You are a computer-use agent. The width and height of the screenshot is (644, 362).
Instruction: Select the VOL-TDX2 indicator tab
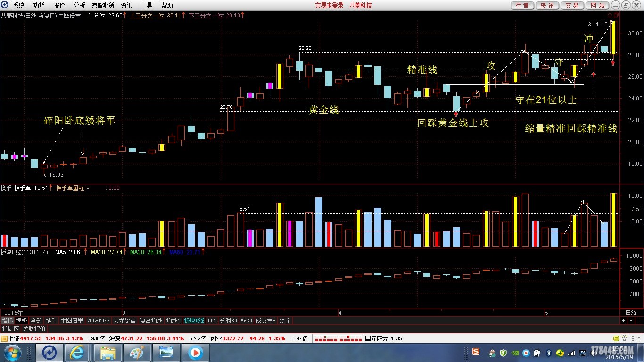(99, 321)
